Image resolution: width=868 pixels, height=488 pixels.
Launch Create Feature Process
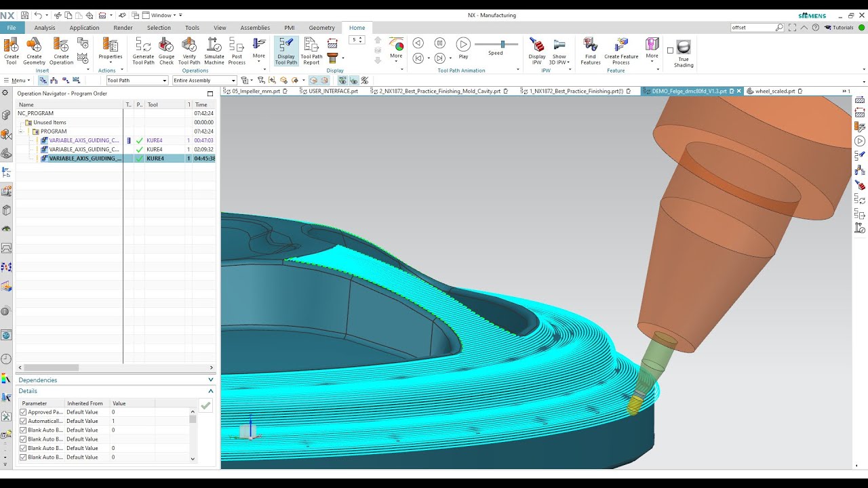pos(621,51)
